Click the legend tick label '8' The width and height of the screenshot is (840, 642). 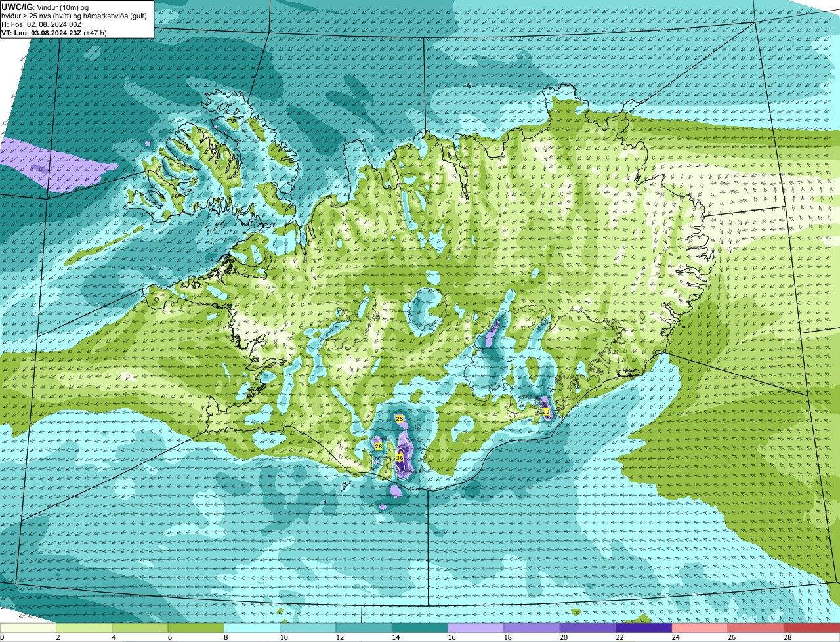[x=226, y=637]
